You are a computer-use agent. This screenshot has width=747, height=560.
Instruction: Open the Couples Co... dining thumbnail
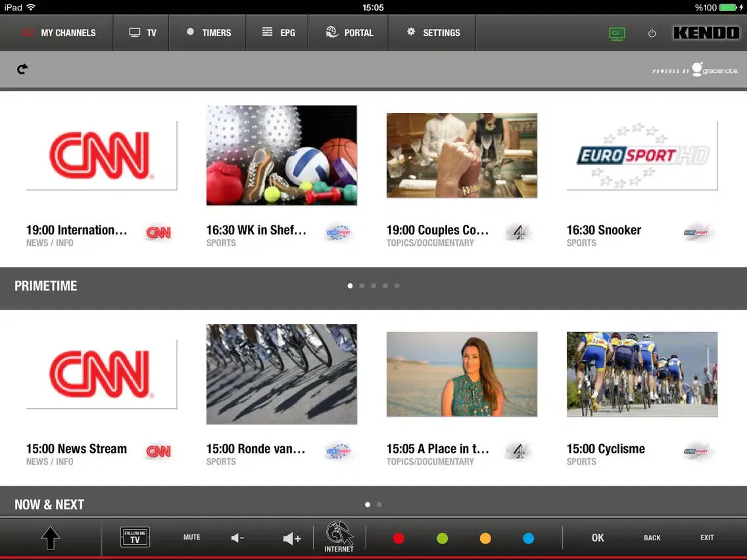462,155
